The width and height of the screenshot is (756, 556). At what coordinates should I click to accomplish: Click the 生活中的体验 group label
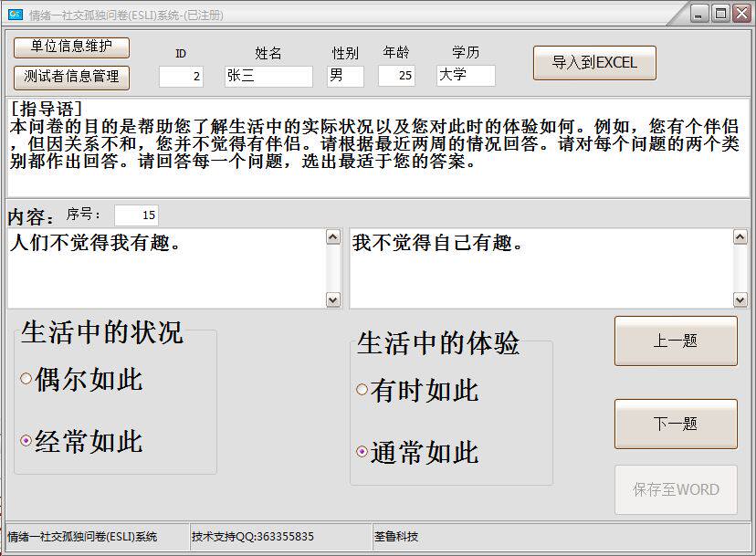coord(438,343)
